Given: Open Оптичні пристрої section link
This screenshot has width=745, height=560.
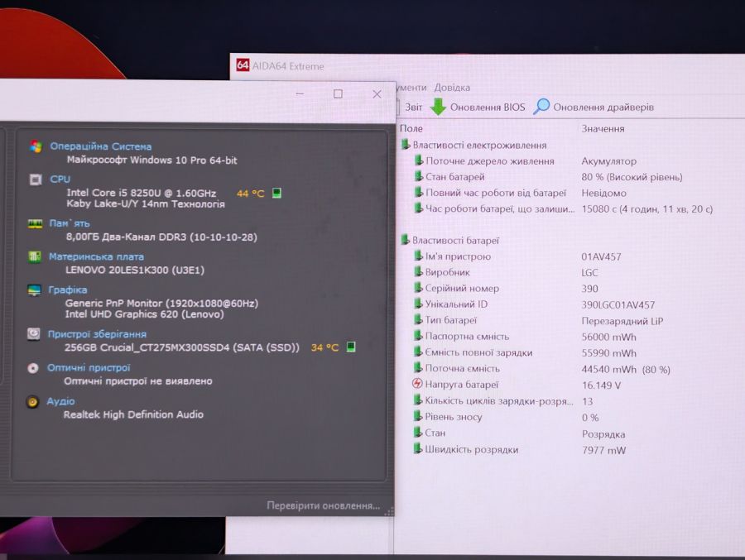Looking at the screenshot, I should (89, 367).
